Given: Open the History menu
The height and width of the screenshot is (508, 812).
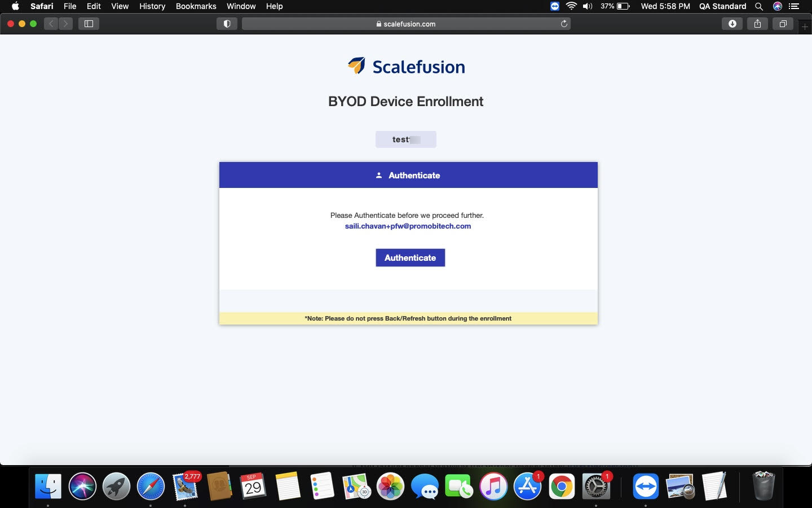Looking at the screenshot, I should pyautogui.click(x=152, y=6).
